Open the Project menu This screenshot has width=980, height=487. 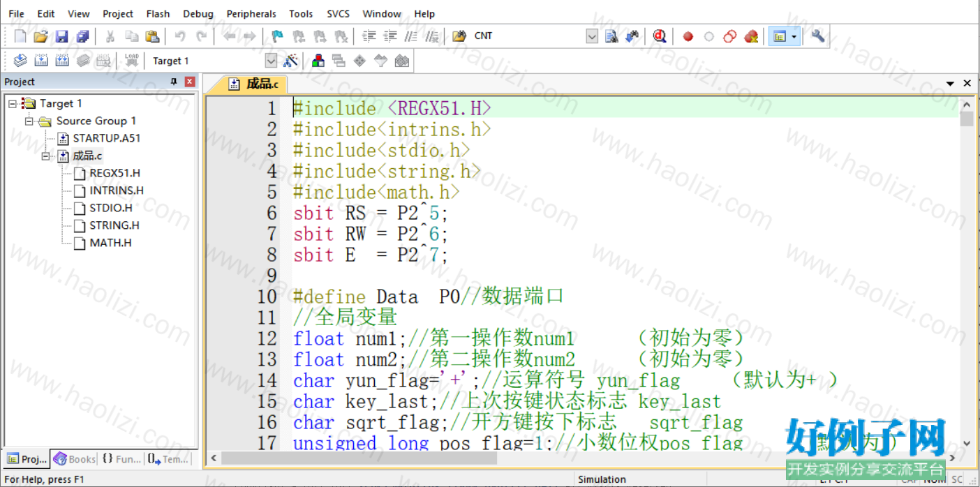point(118,13)
